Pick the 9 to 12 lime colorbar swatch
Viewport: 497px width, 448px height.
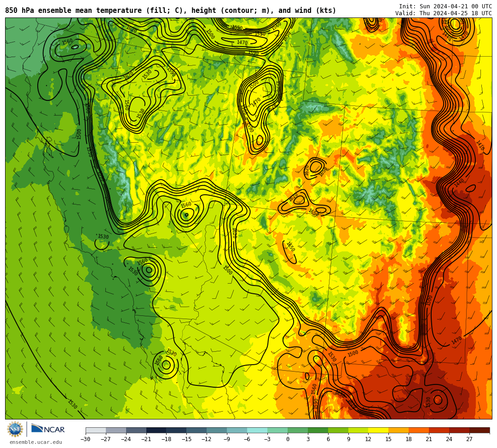pos(358,430)
